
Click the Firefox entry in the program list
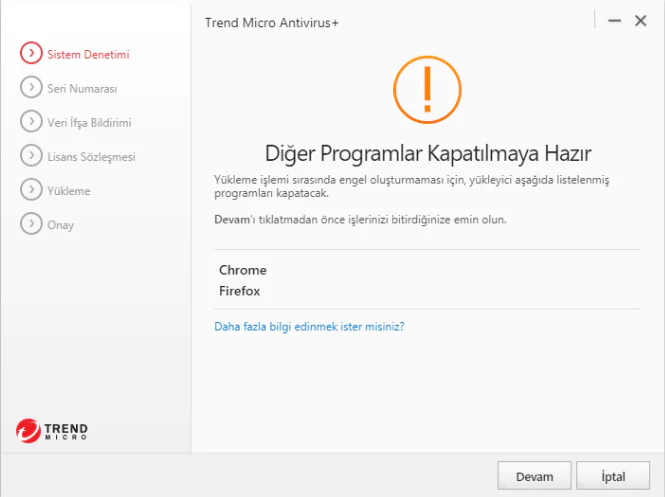240,291
